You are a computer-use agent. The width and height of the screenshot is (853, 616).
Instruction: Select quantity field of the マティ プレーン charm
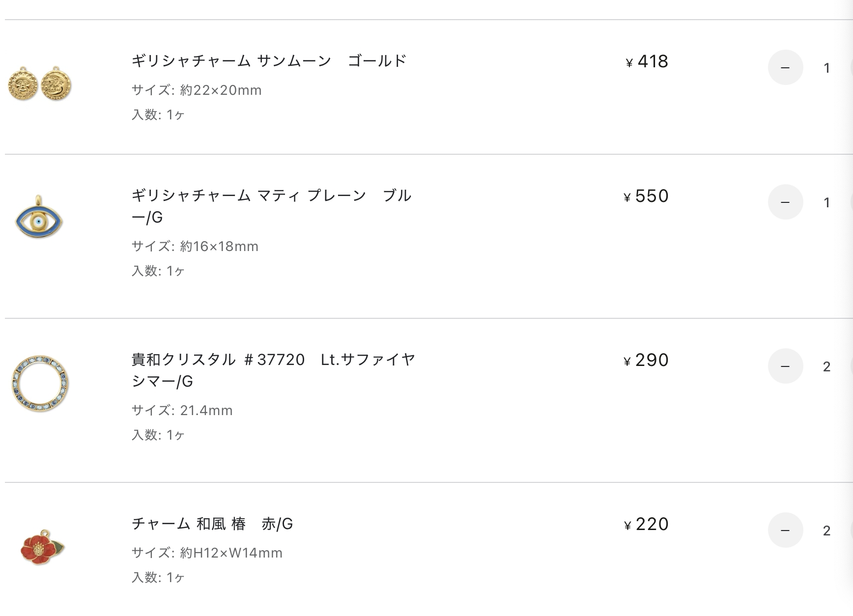pyautogui.click(x=827, y=202)
